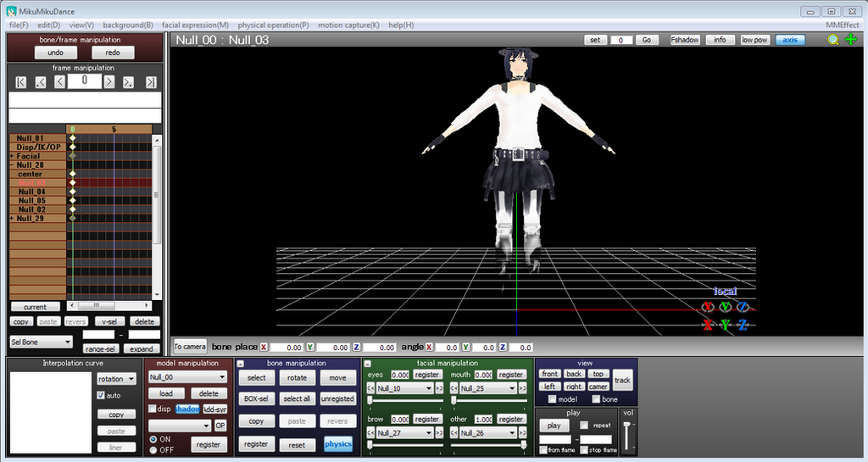Open the edit(D) menu
868x462 pixels.
point(48,25)
